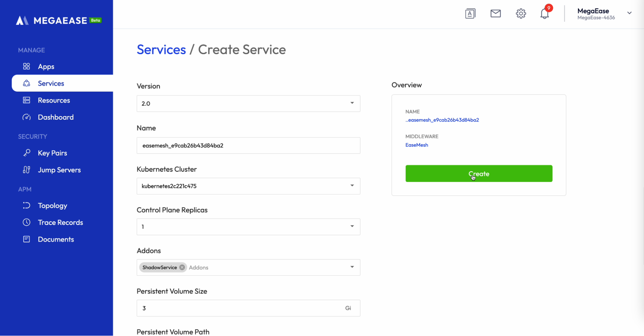
Task: Expand the MegaEase account chevron
Action: [x=629, y=13]
